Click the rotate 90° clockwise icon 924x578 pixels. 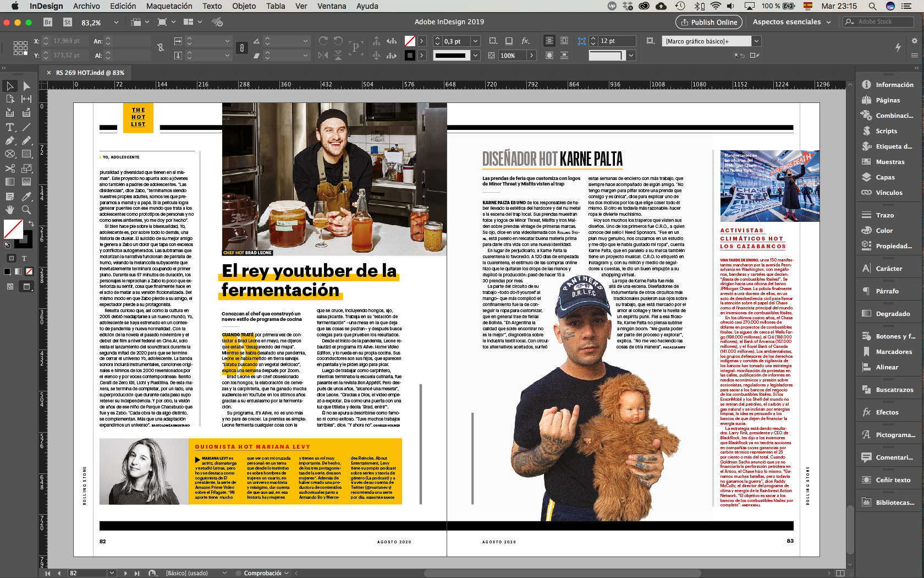[323, 41]
